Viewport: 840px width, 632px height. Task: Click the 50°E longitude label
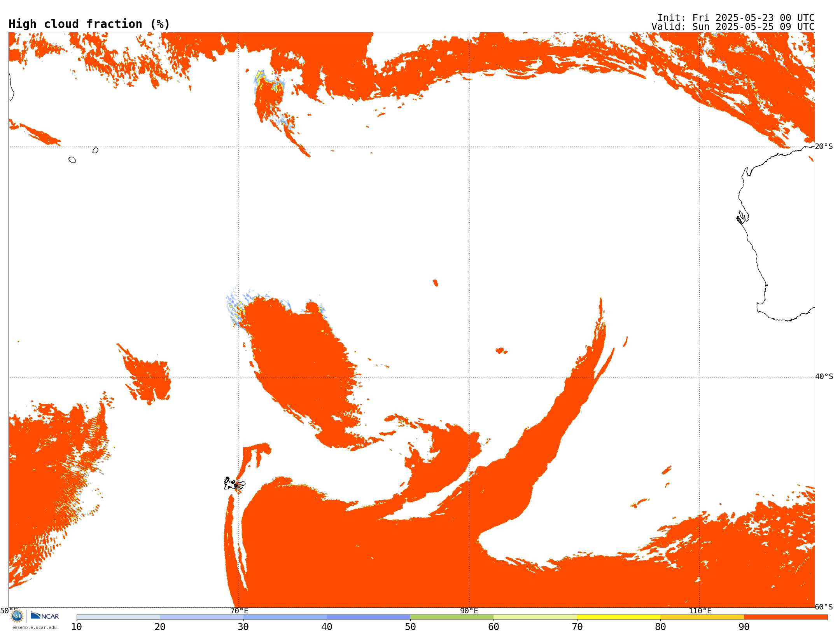point(9,611)
